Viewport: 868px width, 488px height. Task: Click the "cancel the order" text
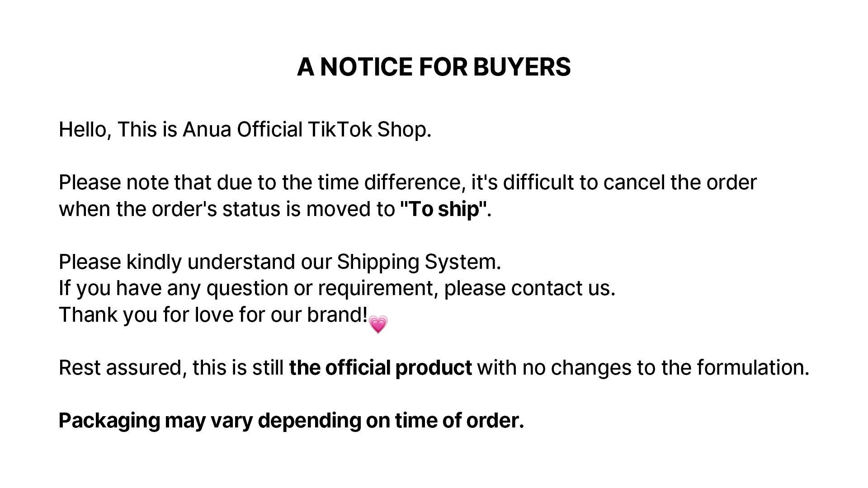click(x=679, y=183)
